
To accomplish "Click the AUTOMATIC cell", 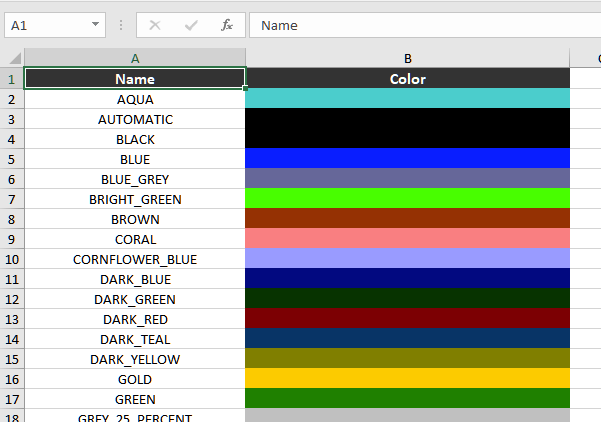I will pos(135,119).
